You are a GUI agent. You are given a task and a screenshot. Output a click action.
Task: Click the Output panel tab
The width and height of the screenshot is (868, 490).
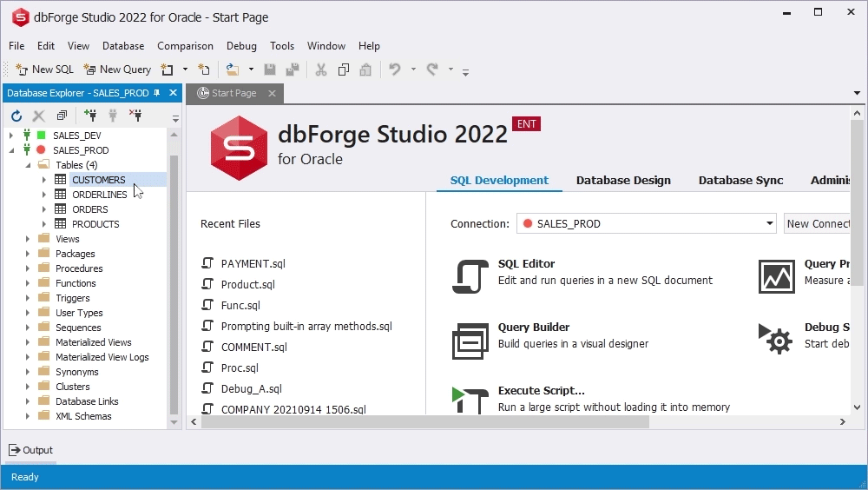(31, 450)
